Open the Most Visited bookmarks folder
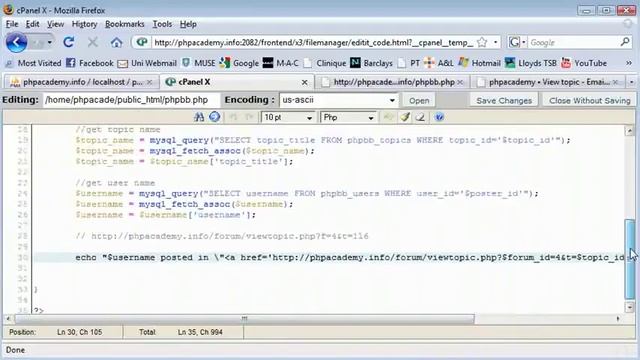Screen dimensions: 640x360 34,63
